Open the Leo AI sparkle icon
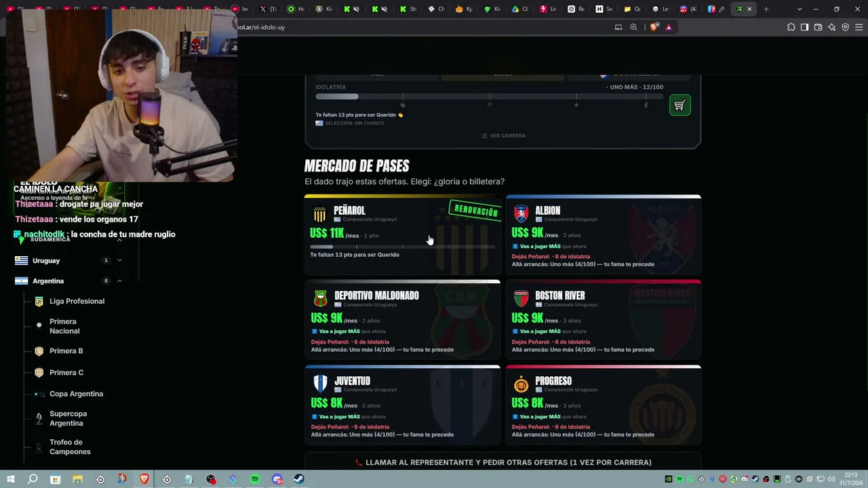 pyautogui.click(x=832, y=27)
